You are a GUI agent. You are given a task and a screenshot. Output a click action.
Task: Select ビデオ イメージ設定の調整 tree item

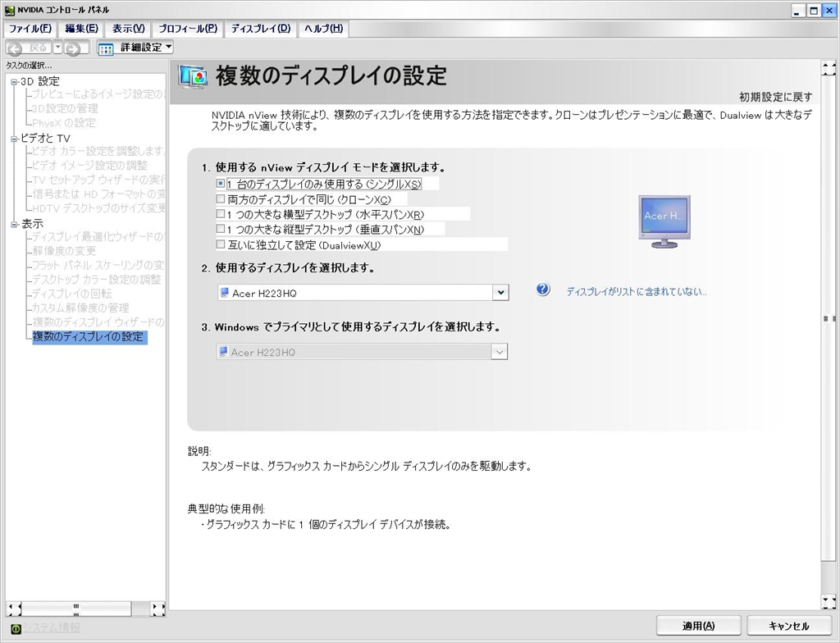click(x=89, y=165)
